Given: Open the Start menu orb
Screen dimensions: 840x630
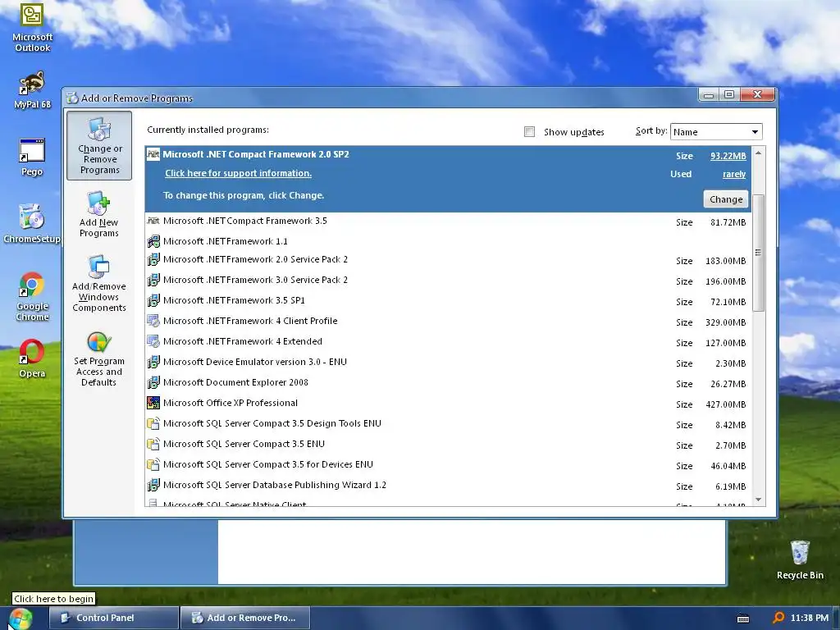Looking at the screenshot, I should pyautogui.click(x=21, y=619).
